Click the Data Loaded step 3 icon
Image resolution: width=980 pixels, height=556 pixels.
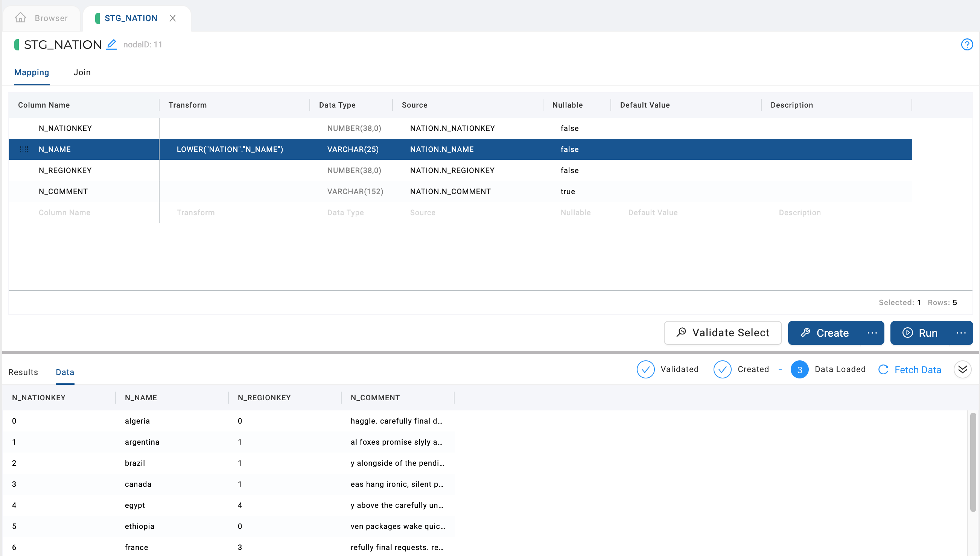click(799, 369)
